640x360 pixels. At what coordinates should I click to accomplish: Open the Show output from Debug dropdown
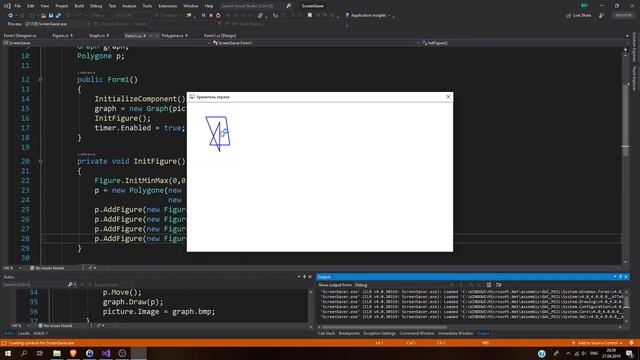click(404, 285)
